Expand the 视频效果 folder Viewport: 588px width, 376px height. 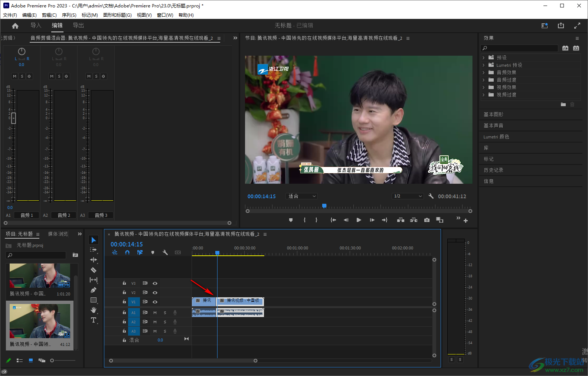(x=483, y=87)
